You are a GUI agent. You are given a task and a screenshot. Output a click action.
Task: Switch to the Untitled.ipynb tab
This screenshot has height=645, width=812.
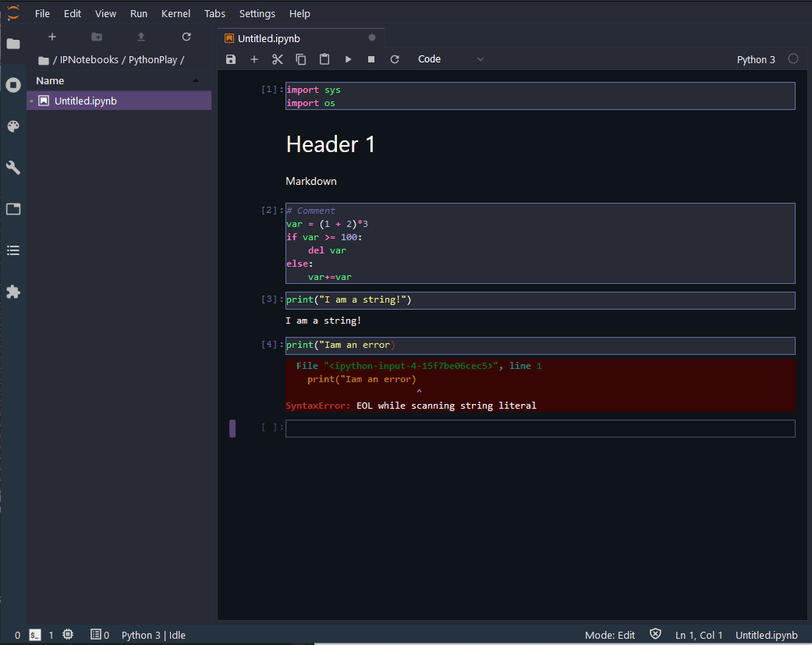pyautogui.click(x=268, y=37)
